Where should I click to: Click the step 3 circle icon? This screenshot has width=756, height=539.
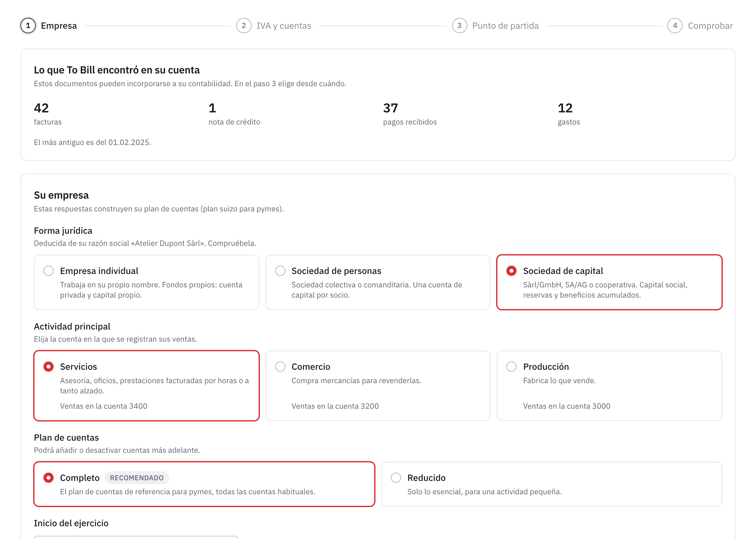(459, 26)
